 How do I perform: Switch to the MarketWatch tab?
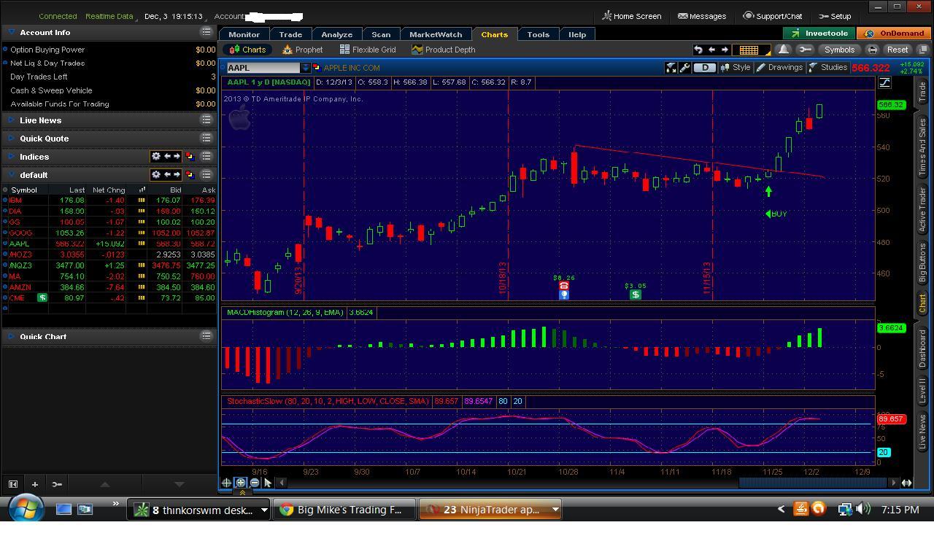[x=436, y=34]
